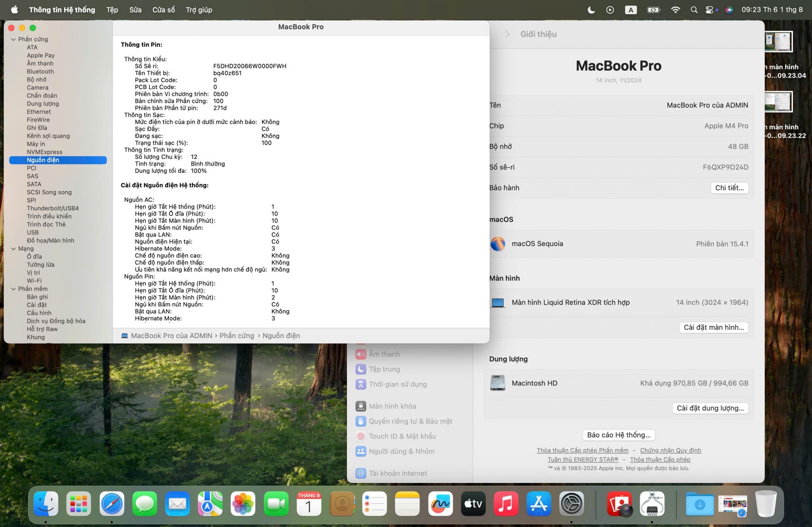
Task: Open System Settings from the Dock
Action: (x=572, y=504)
